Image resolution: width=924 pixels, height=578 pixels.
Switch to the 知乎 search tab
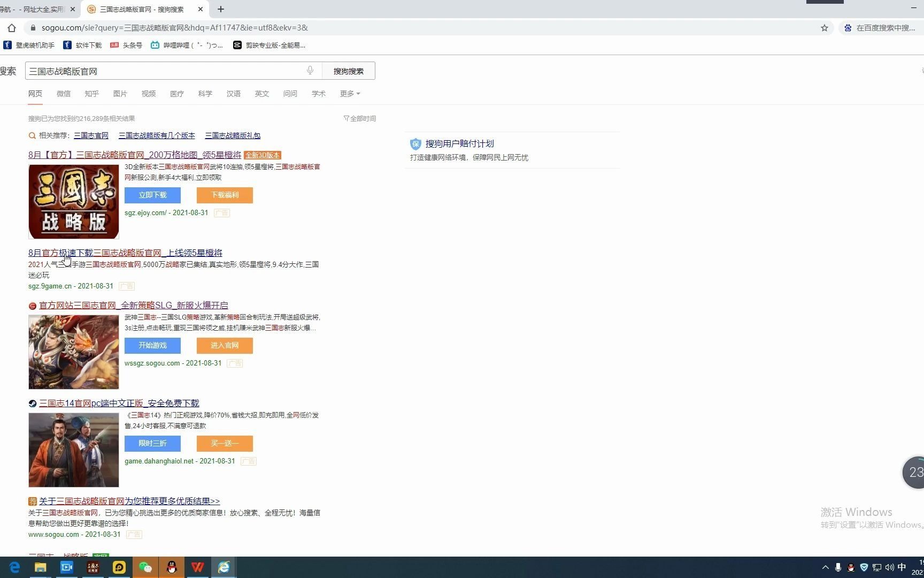pos(92,94)
